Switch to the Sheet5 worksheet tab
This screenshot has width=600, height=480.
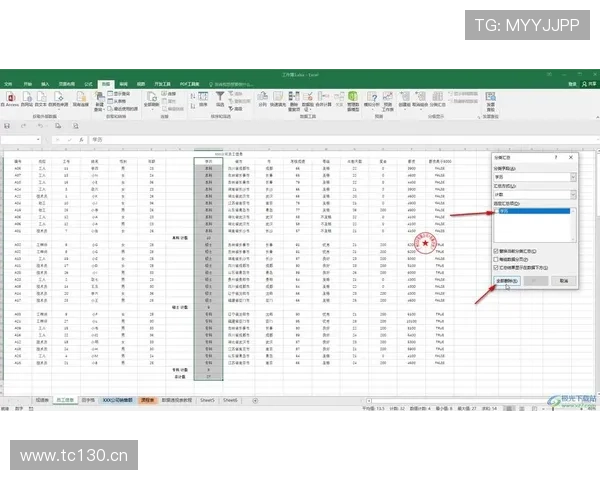click(206, 398)
